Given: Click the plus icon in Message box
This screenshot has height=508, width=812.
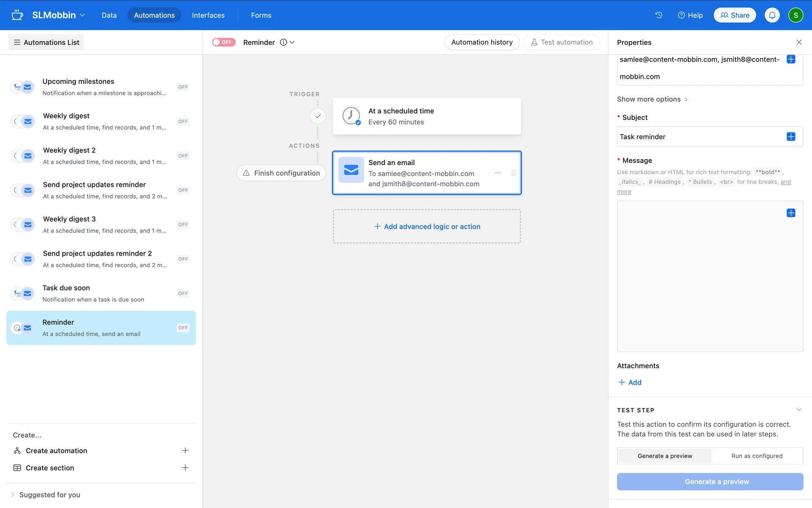Looking at the screenshot, I should click(790, 213).
